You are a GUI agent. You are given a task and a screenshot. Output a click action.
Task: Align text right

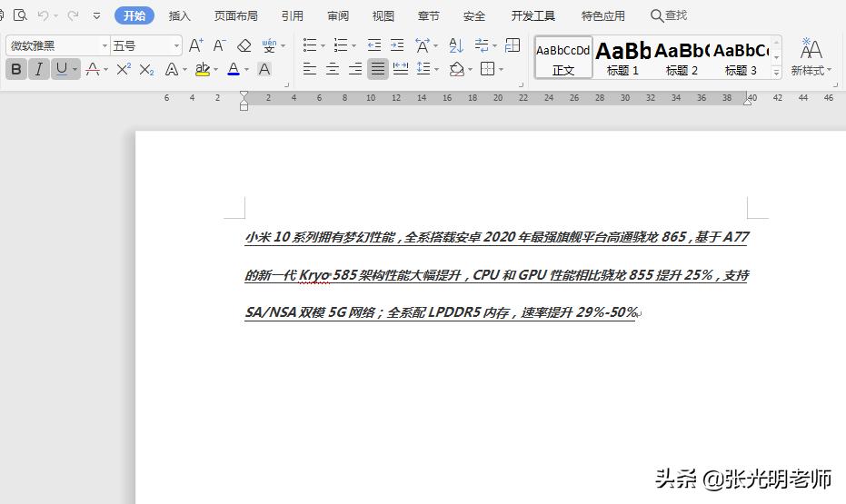click(x=355, y=69)
